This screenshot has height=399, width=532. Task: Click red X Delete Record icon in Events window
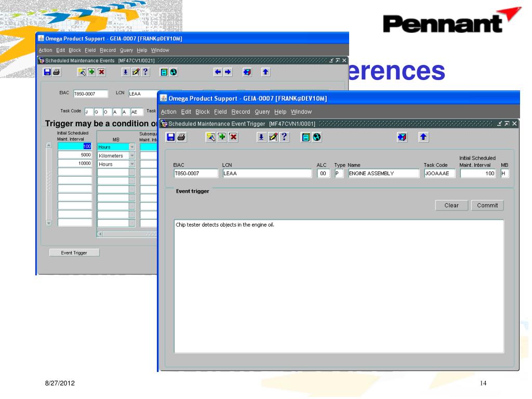(x=101, y=72)
